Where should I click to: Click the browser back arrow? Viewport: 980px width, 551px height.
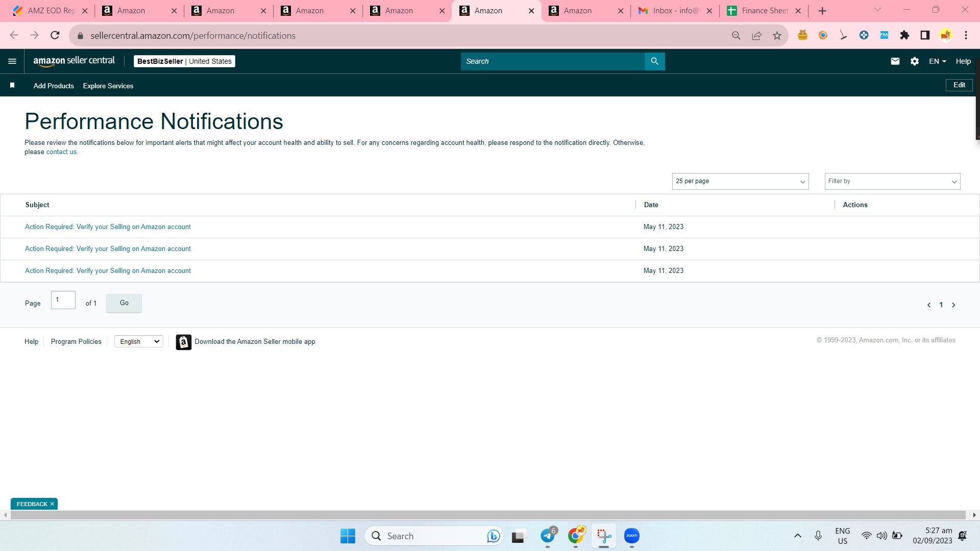[14, 35]
